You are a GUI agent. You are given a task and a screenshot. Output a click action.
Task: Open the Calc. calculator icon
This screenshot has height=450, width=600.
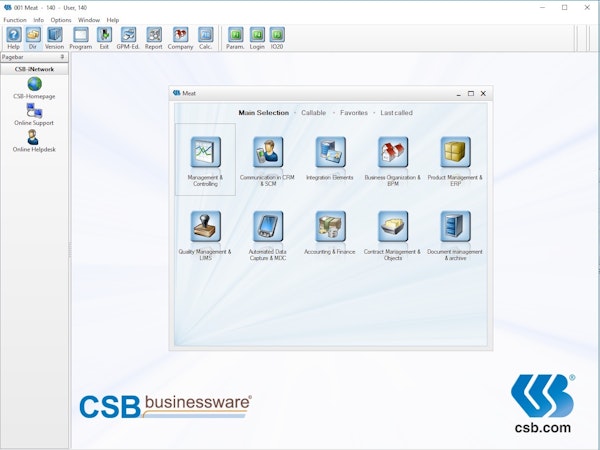click(x=205, y=38)
